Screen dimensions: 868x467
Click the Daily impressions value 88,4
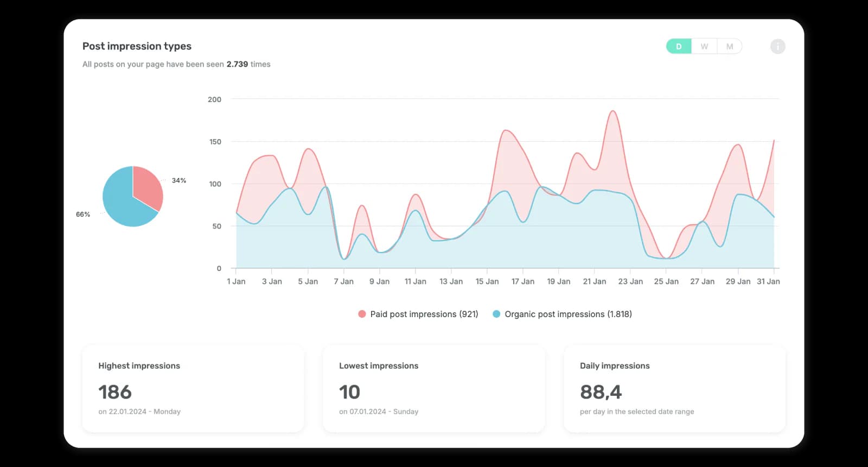point(601,392)
